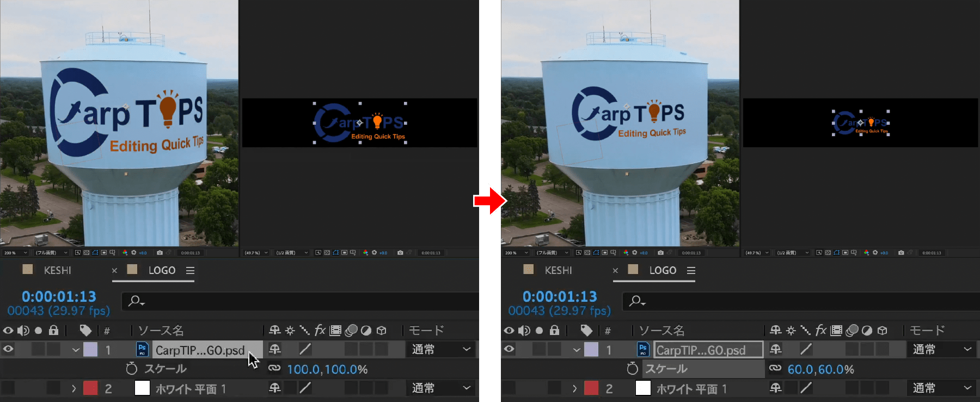This screenshot has height=402, width=980.
Task: Click the 3D layer cube icon in left timeline header
Action: click(382, 330)
